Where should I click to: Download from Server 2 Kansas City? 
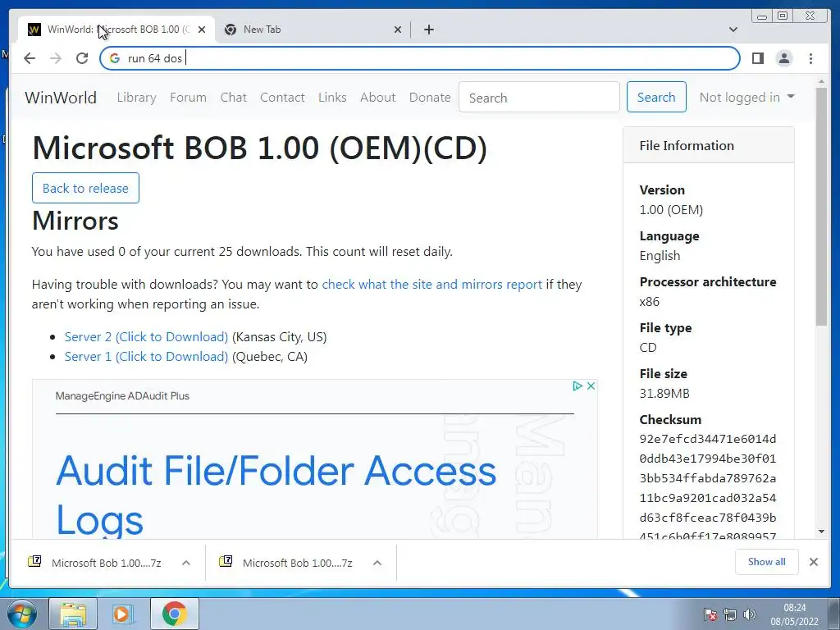(146, 337)
